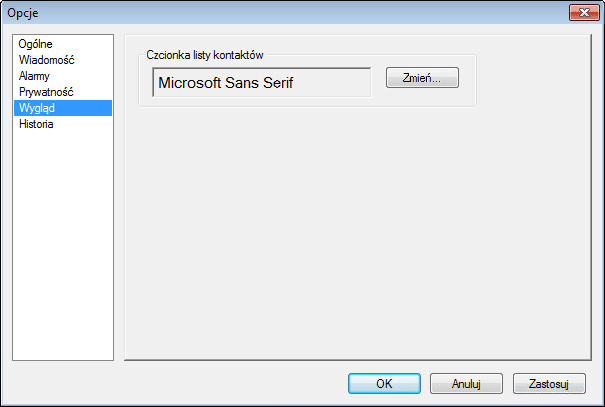605x407 pixels.
Task: Change the contact list font
Action: click(x=422, y=78)
